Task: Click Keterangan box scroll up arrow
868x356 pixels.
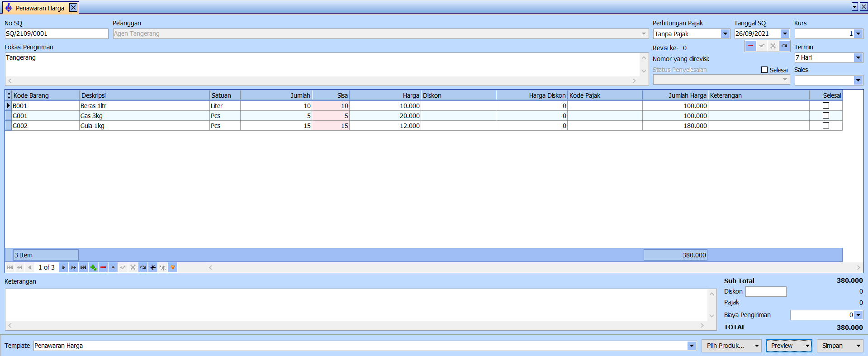Action: [x=712, y=294]
